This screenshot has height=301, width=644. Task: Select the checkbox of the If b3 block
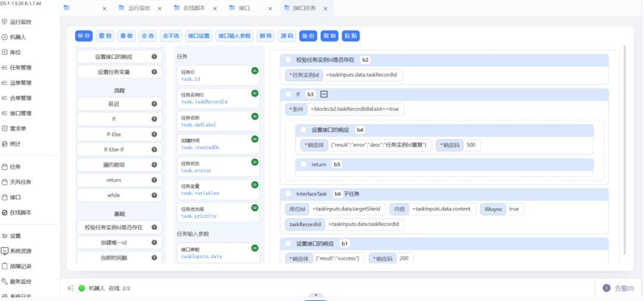(289, 94)
